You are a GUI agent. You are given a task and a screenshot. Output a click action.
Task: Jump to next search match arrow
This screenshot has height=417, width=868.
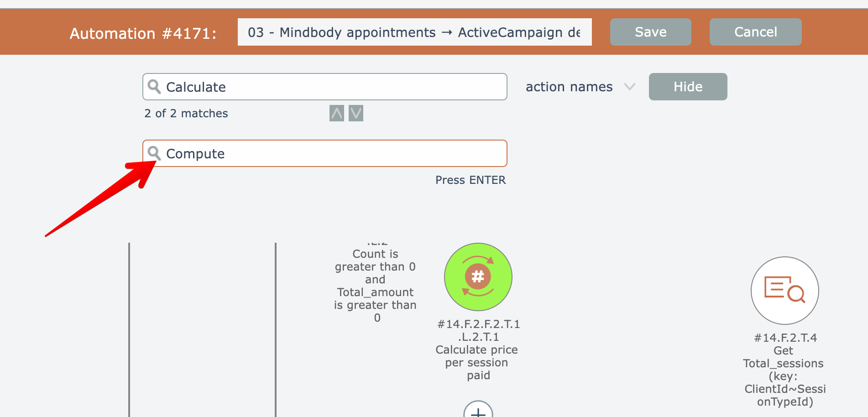(356, 113)
